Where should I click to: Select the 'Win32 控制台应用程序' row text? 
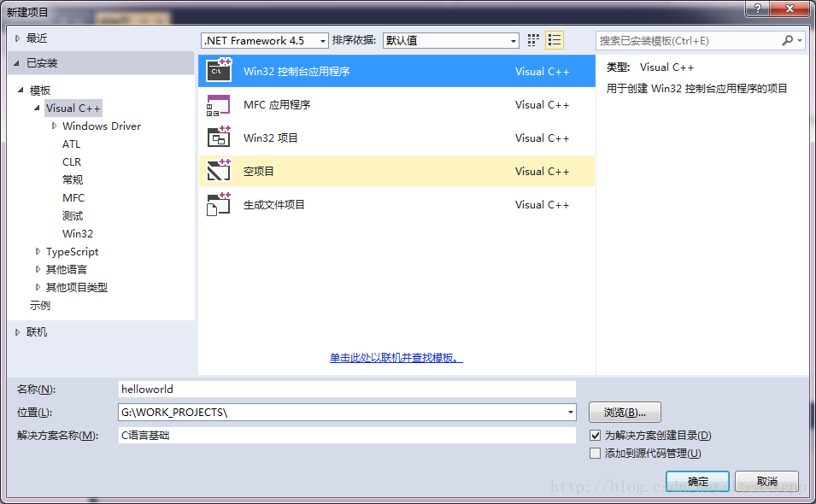coord(296,71)
